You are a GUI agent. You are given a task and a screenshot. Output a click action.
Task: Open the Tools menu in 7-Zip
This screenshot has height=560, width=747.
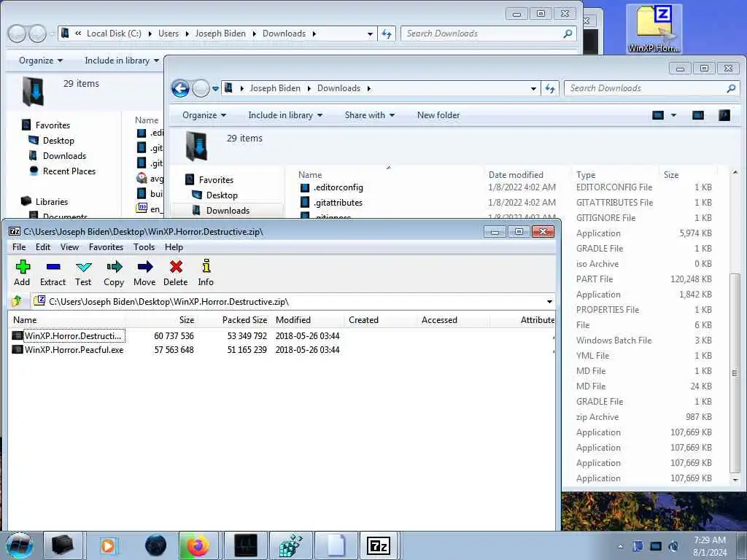click(144, 246)
